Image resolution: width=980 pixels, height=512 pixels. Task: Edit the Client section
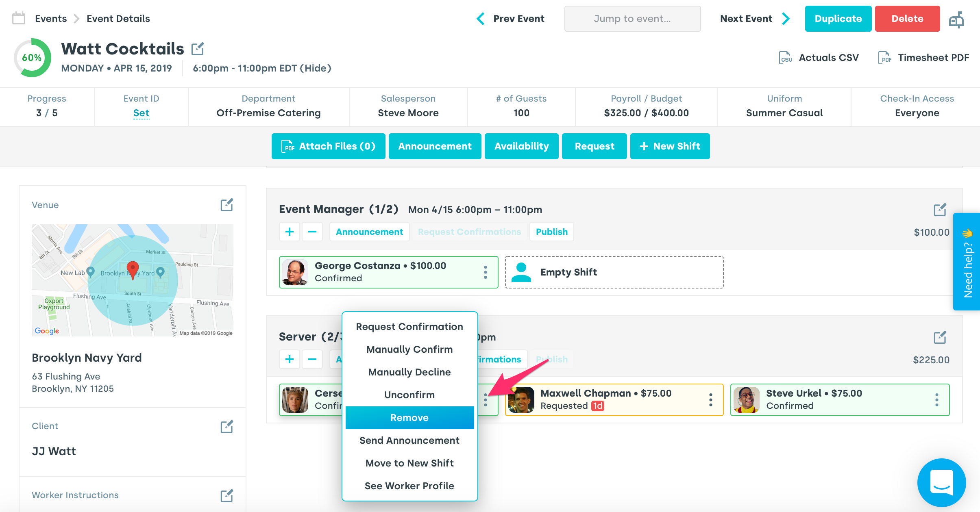click(x=226, y=426)
